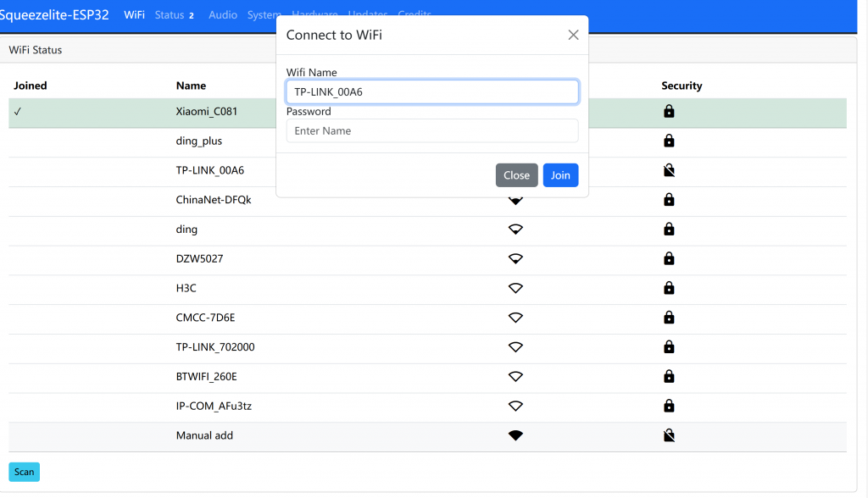Image resolution: width=868 pixels, height=498 pixels.
Task: Click the Wifi Name field containing TP-LINK_00A6
Action: [x=432, y=91]
